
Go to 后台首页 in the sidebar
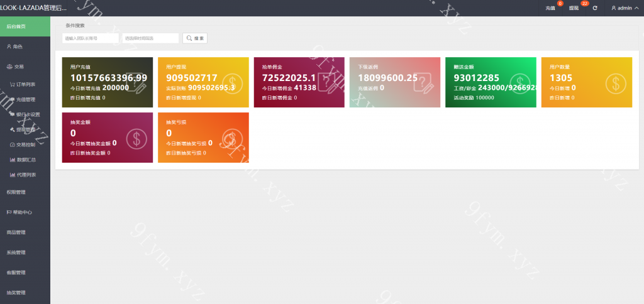pos(25,26)
